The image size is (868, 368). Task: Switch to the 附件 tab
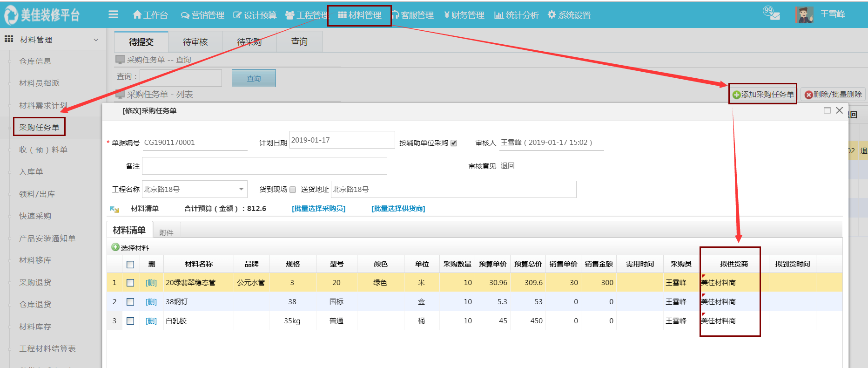point(166,232)
